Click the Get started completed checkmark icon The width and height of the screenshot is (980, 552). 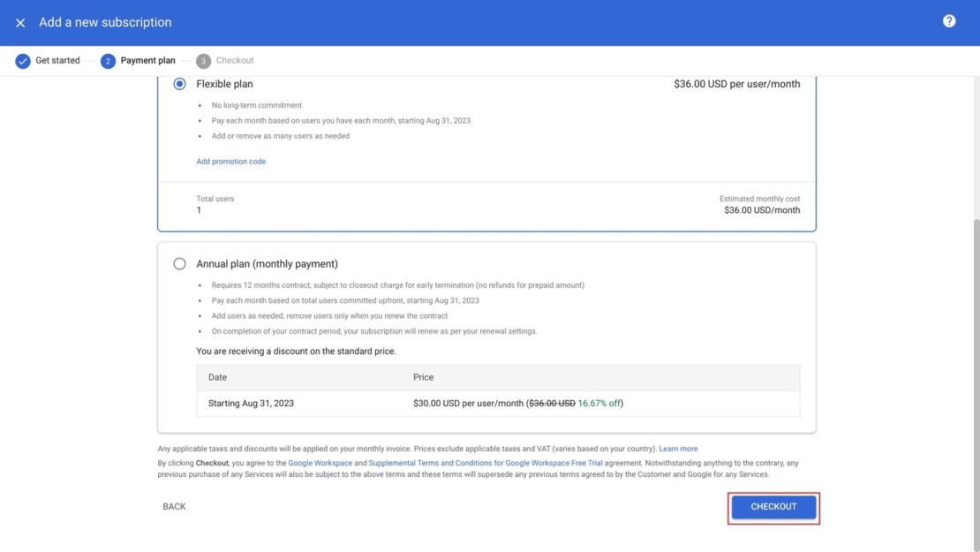click(x=23, y=60)
